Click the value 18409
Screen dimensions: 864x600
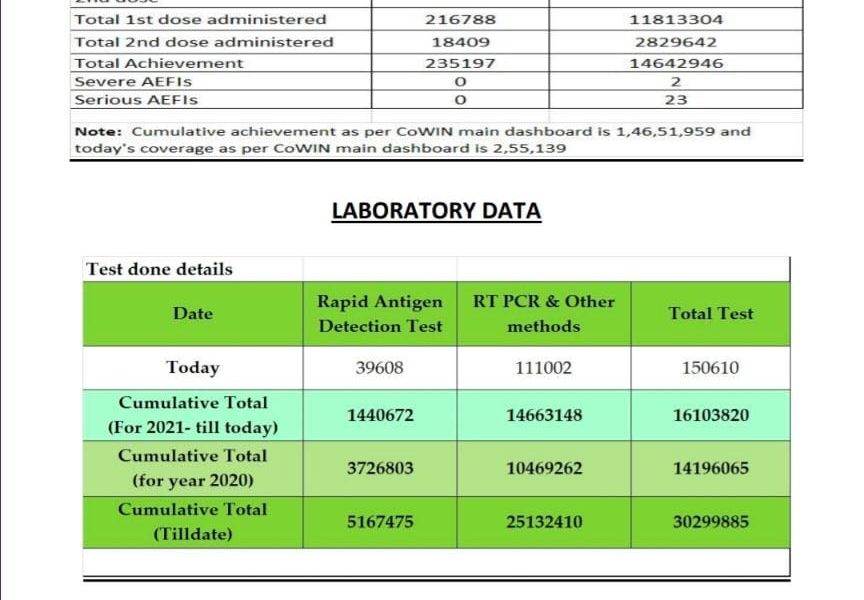click(460, 42)
